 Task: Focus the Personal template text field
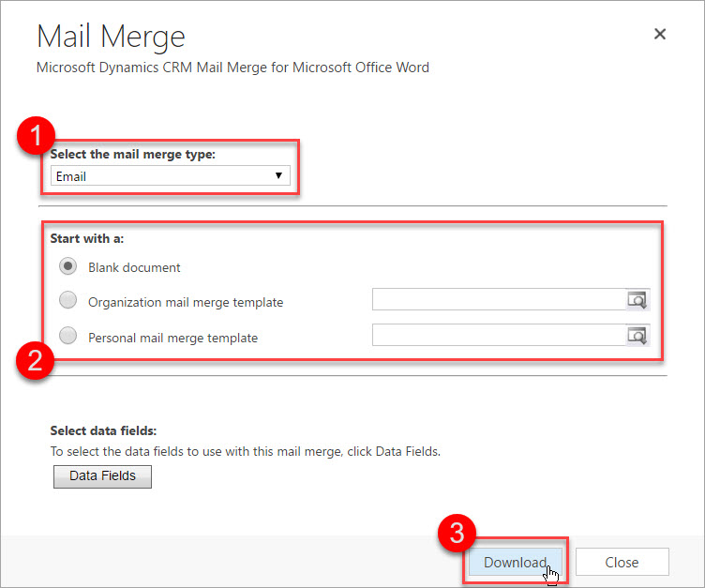tap(499, 336)
